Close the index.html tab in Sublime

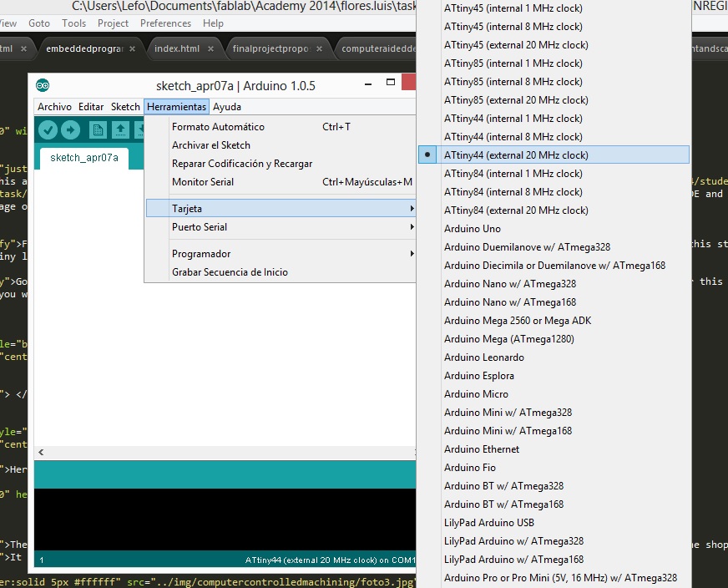210,48
